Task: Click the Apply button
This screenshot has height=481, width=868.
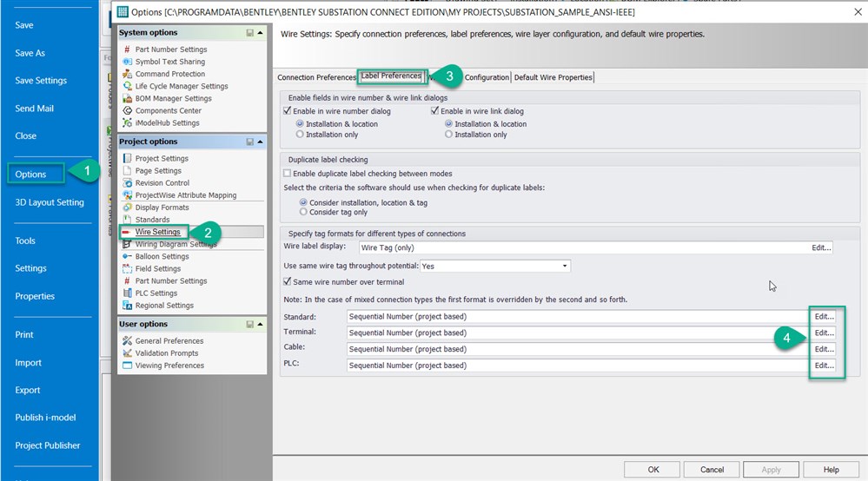Action: click(771, 470)
